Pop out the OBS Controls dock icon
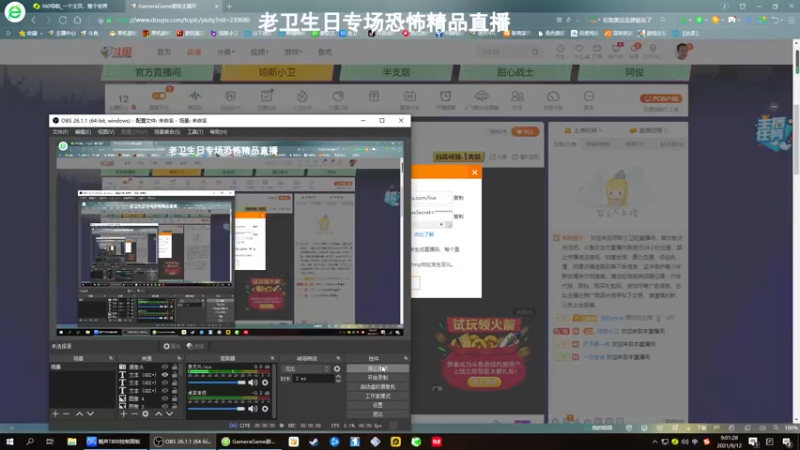 click(406, 358)
